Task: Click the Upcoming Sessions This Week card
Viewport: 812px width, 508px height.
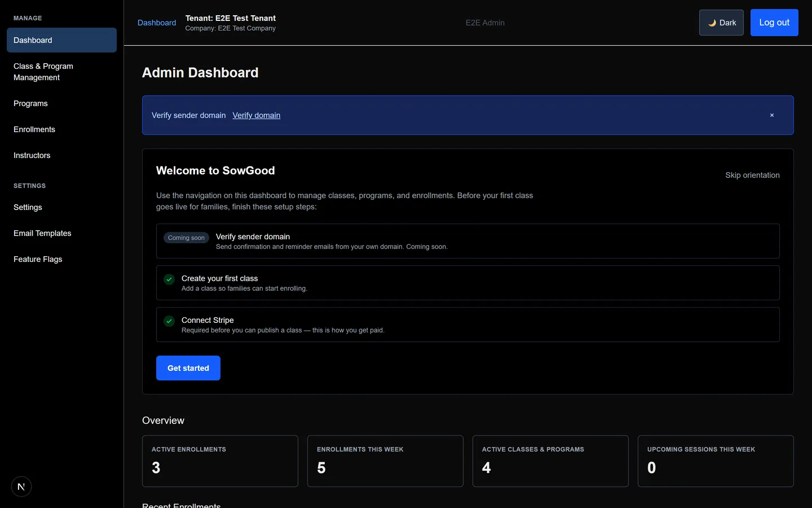Action: [716, 461]
